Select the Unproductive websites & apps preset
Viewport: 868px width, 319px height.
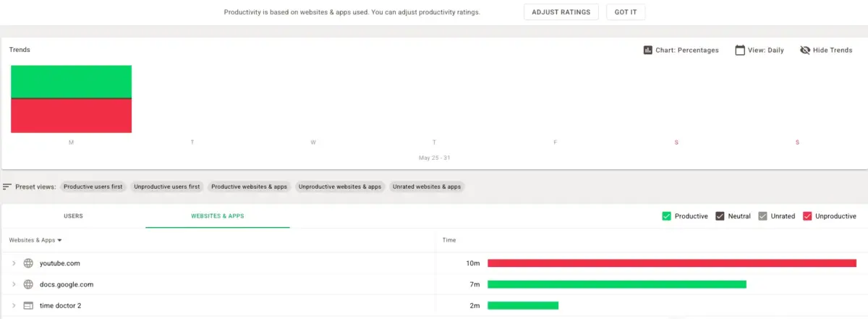(x=340, y=187)
